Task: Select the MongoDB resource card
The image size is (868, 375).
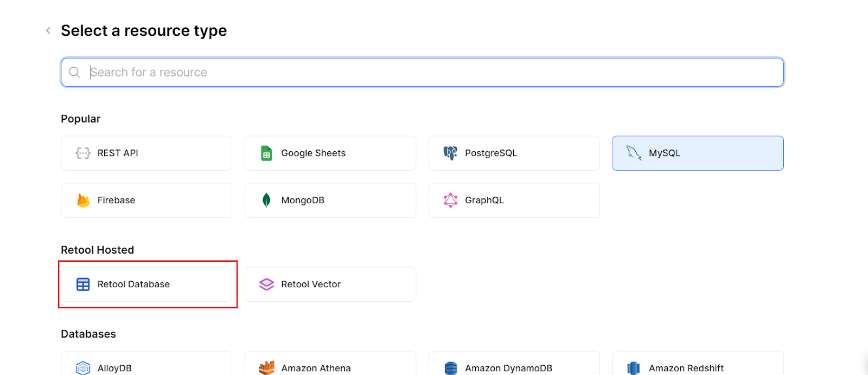Action: 330,201
